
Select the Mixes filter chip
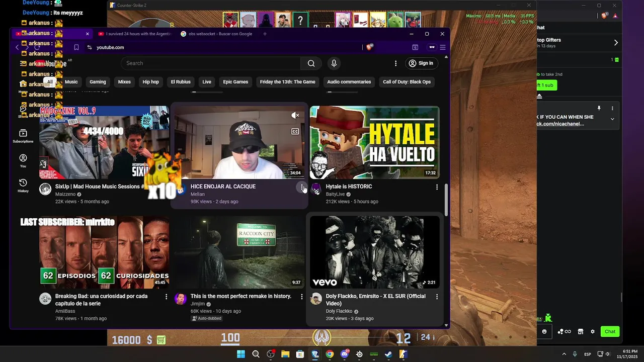pos(124,82)
